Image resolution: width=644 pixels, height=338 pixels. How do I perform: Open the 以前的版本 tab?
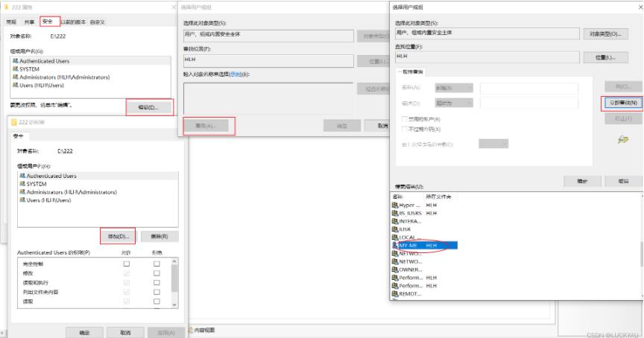tap(74, 22)
